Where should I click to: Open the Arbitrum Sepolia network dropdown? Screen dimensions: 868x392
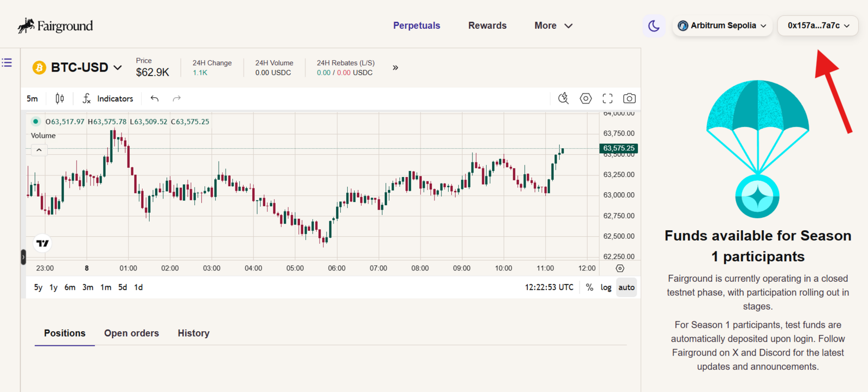tap(722, 26)
